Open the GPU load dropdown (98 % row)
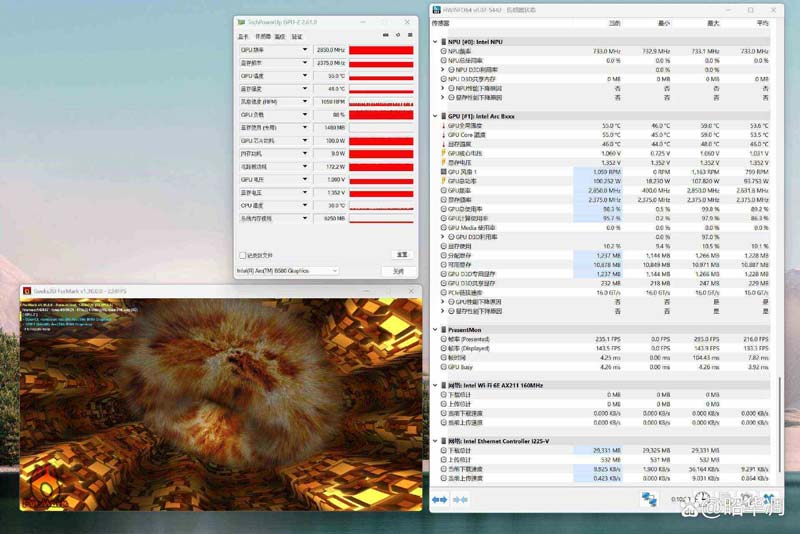The image size is (800, 534). click(x=305, y=115)
